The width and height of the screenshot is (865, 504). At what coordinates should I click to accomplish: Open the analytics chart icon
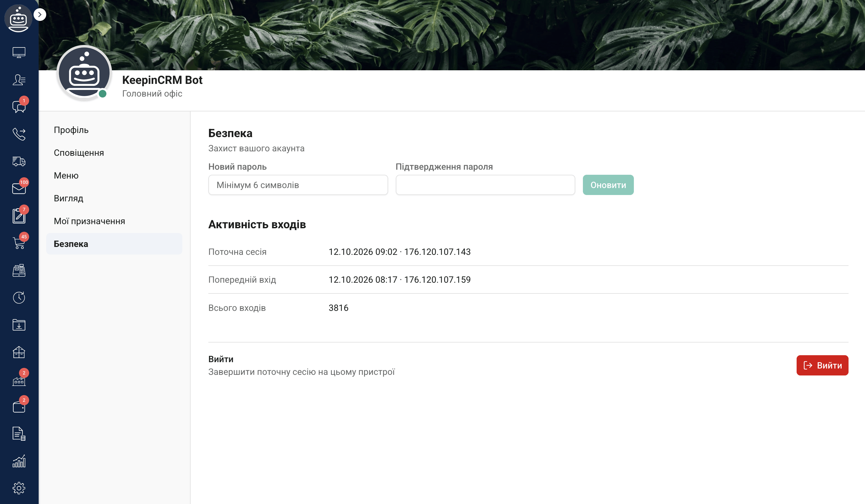point(19,461)
